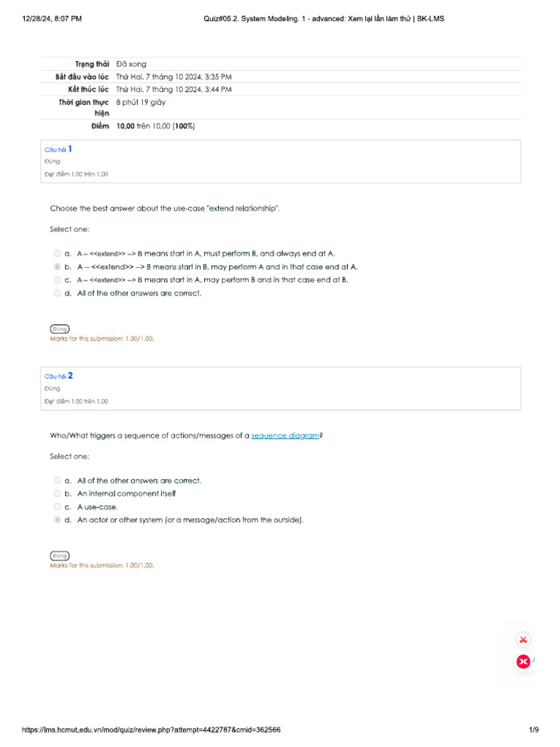This screenshot has width=560, height=747.
Task: Click the "Câu hỏi 2" question heading
Action: [58, 376]
